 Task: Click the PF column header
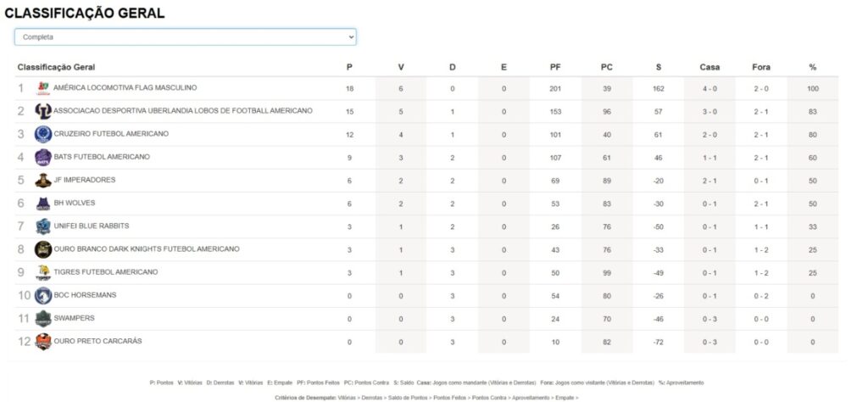pos(554,67)
